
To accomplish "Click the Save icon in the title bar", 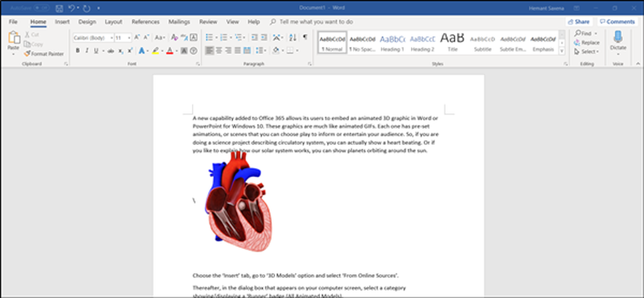I will 59,9.
